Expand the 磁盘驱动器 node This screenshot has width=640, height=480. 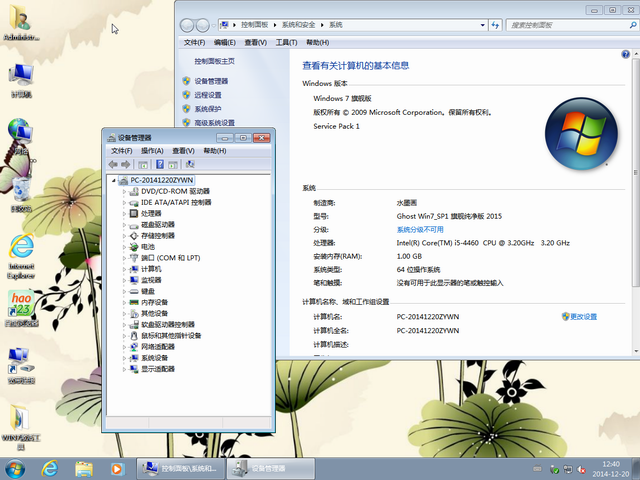(x=124, y=224)
